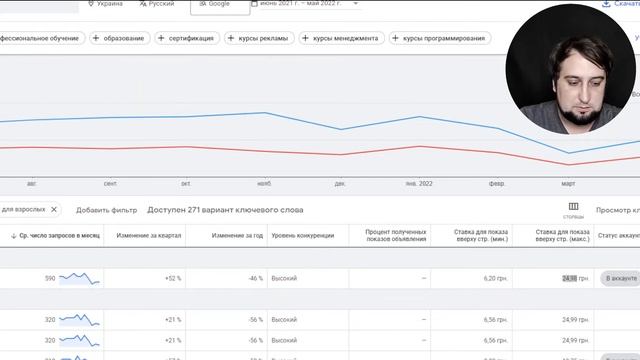Click the highlighted '24,98 грн.' maximum bid cell
The width and height of the screenshot is (640, 360).
[x=575, y=278]
